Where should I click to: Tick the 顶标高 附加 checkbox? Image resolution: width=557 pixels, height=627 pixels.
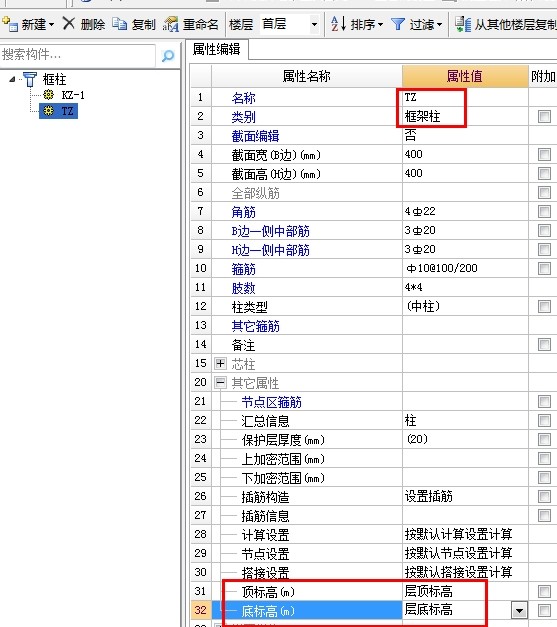point(544,591)
